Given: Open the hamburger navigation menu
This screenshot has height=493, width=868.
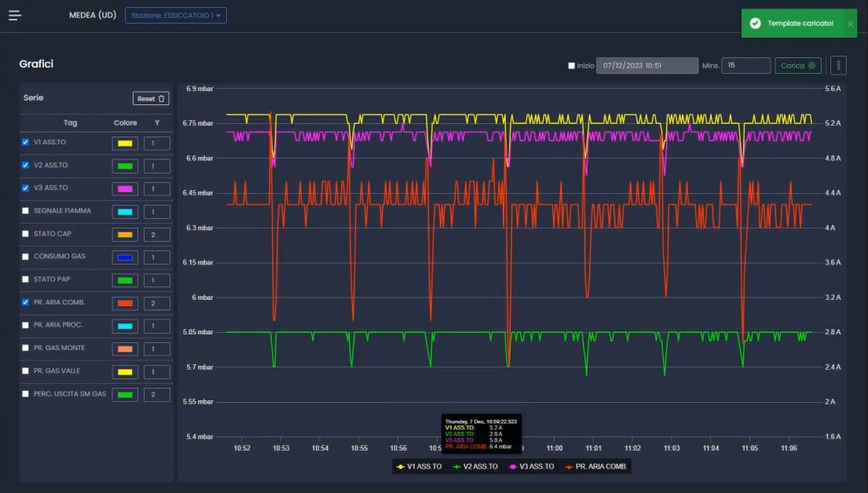Looking at the screenshot, I should coord(15,15).
